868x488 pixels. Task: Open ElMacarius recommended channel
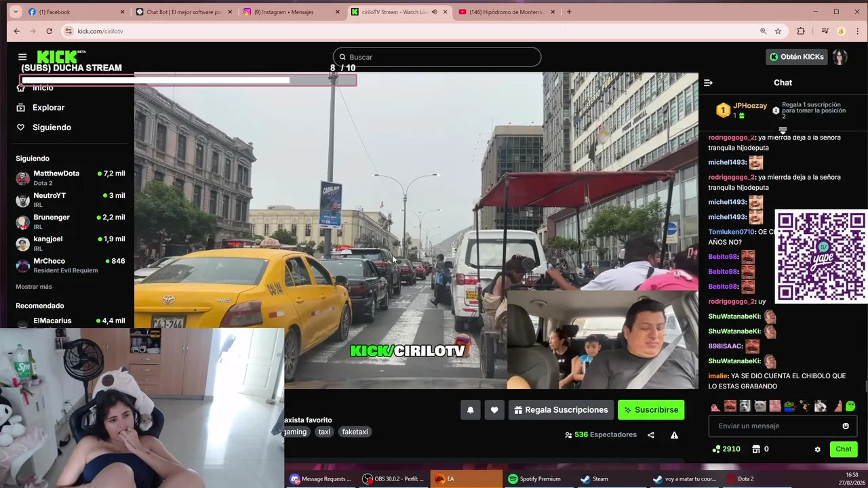coord(71,321)
